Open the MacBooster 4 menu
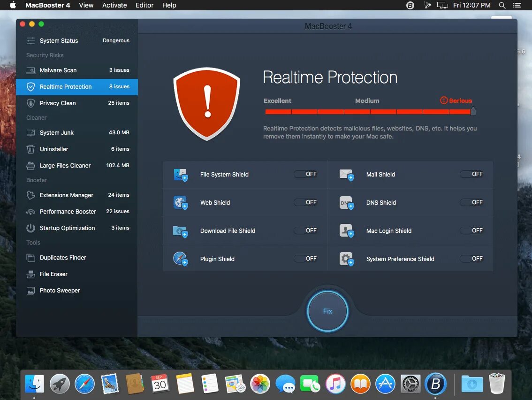Viewport: 532px width, 400px height. [x=47, y=5]
